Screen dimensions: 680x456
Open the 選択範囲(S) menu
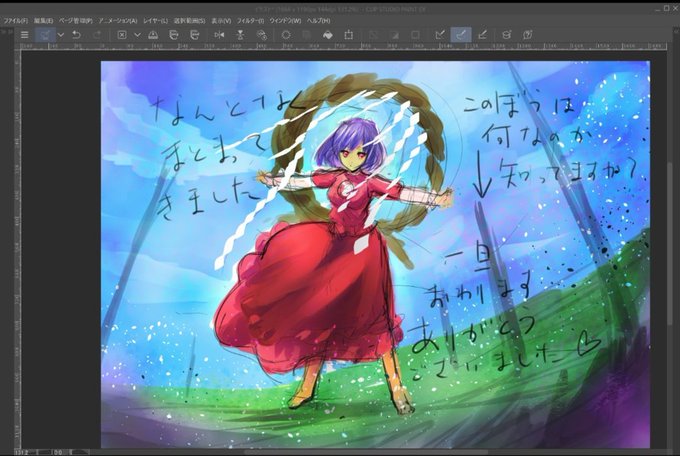tap(190, 20)
